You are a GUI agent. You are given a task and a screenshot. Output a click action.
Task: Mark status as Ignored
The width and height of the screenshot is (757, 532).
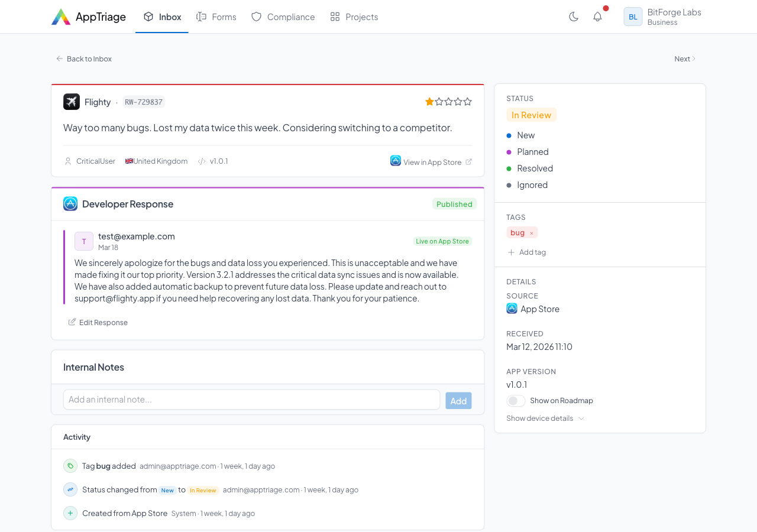tap(532, 185)
